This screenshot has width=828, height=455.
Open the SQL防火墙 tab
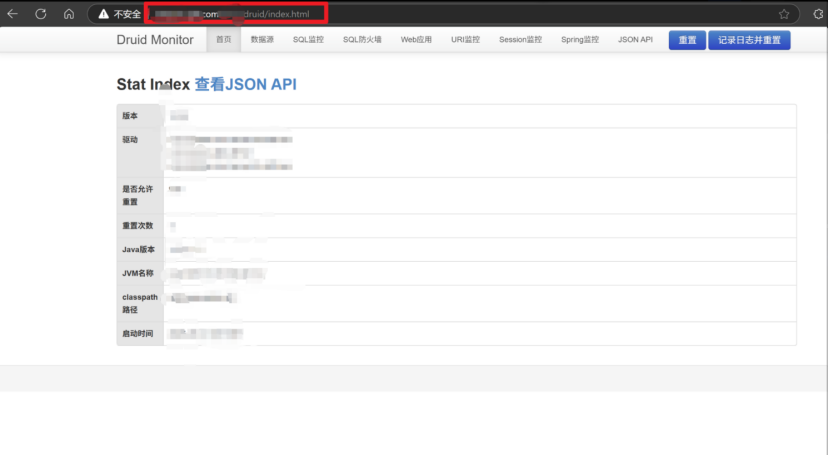[362, 40]
